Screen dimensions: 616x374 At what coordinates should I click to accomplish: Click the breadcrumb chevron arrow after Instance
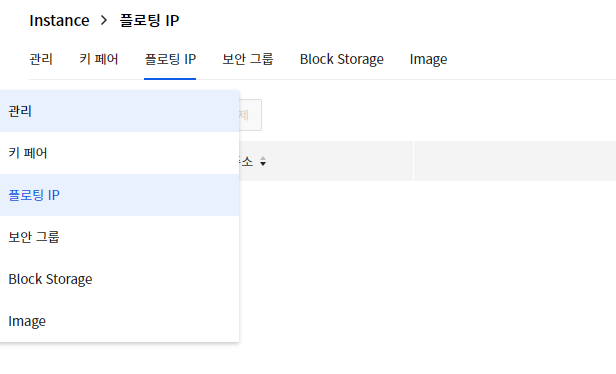point(104,20)
